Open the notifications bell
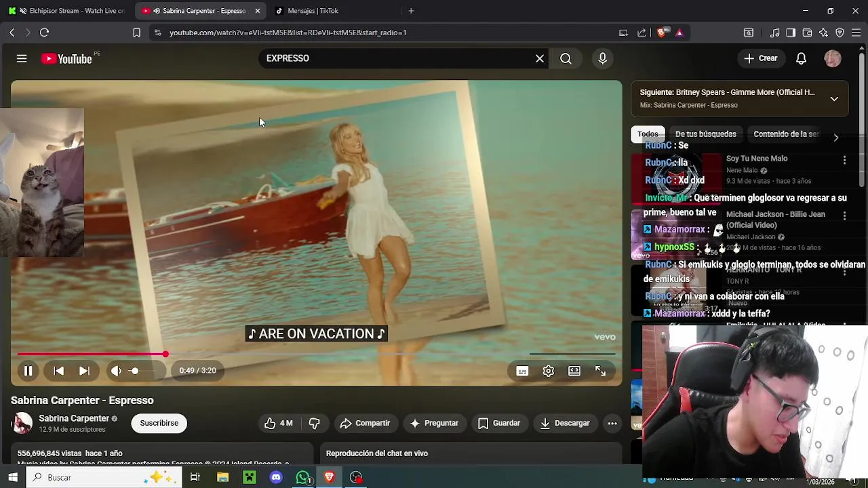 801,58
